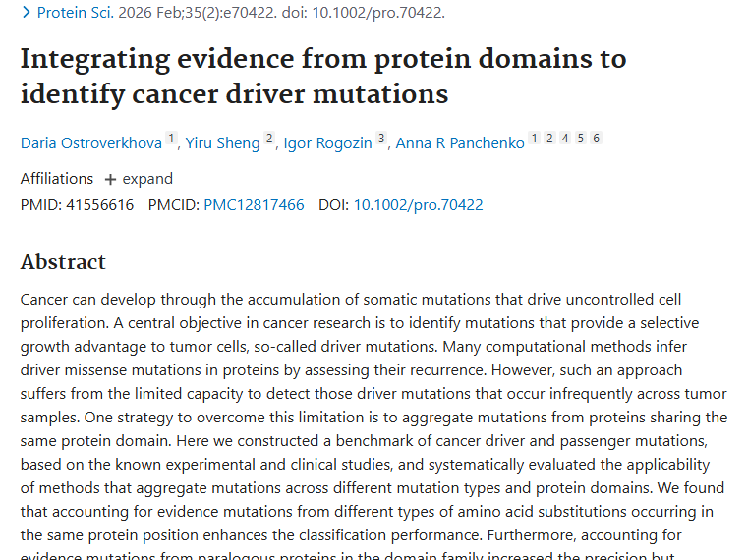The image size is (747, 560).
Task: Open the PMCID link PMC12817466
Action: [x=254, y=205]
